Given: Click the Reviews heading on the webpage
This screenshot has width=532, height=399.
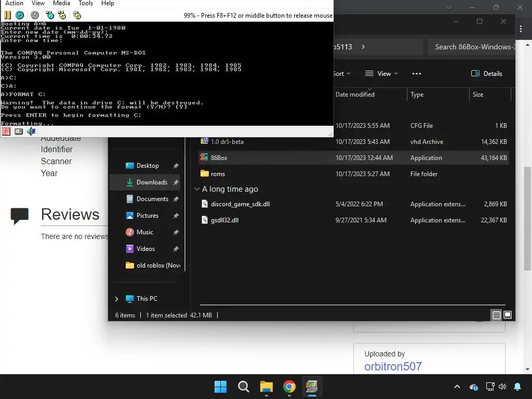Looking at the screenshot, I should point(70,215).
